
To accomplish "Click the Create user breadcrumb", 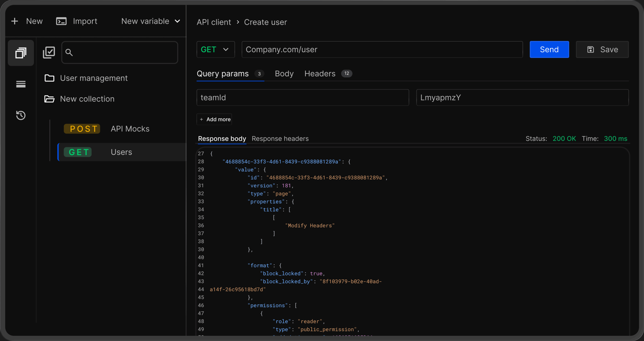I will (265, 22).
